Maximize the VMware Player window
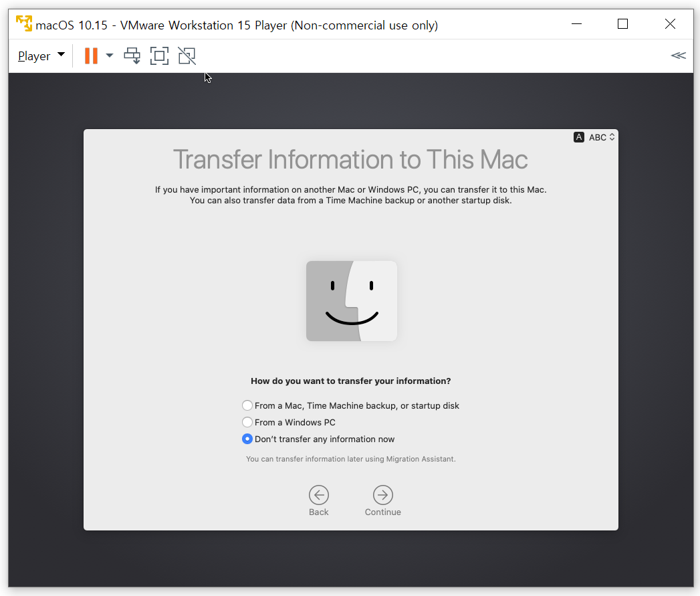The height and width of the screenshot is (596, 700). [x=622, y=25]
